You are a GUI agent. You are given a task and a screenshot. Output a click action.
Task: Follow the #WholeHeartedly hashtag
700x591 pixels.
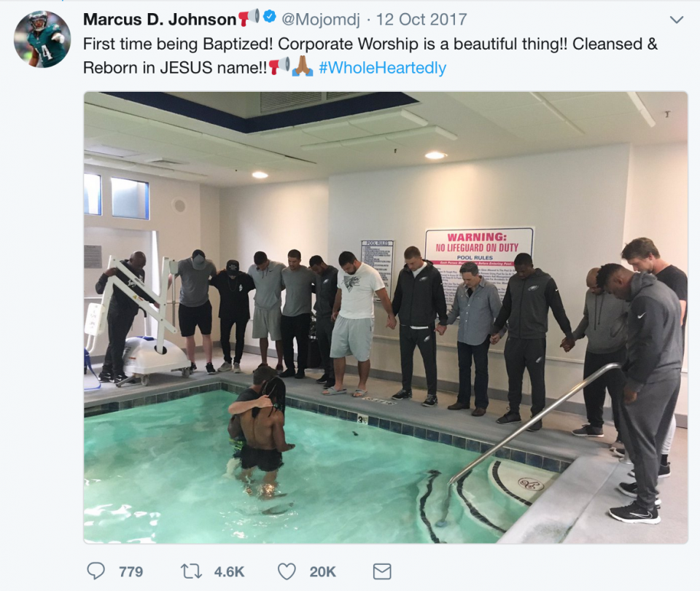tap(383, 67)
